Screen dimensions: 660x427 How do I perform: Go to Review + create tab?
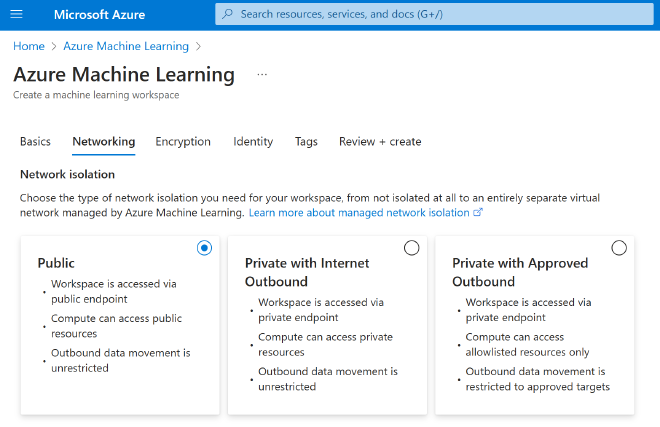tap(380, 141)
